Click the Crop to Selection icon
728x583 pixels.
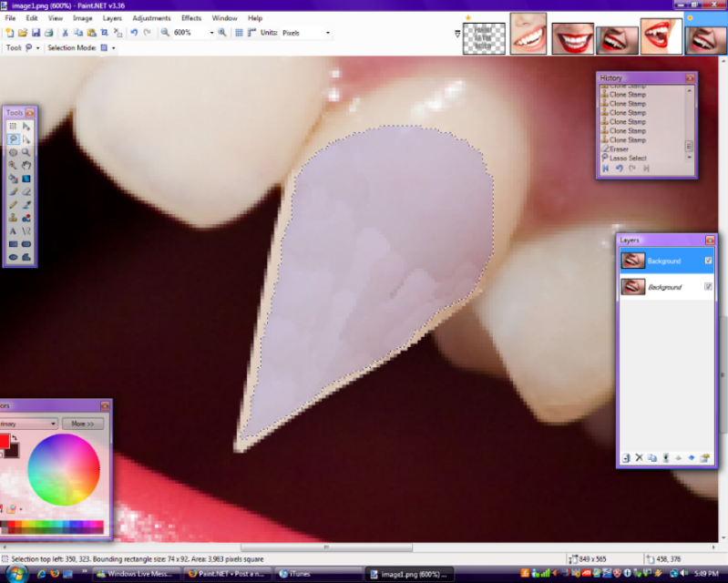(x=105, y=33)
